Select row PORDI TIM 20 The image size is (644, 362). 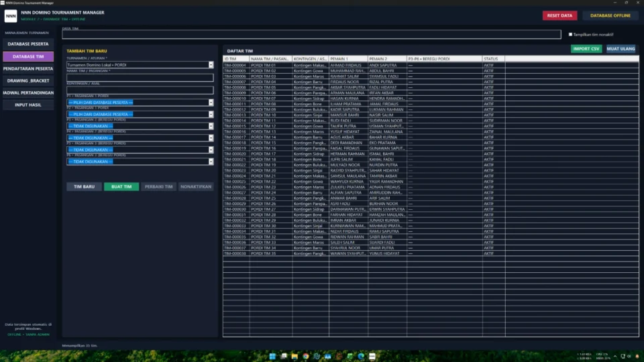[431, 170]
